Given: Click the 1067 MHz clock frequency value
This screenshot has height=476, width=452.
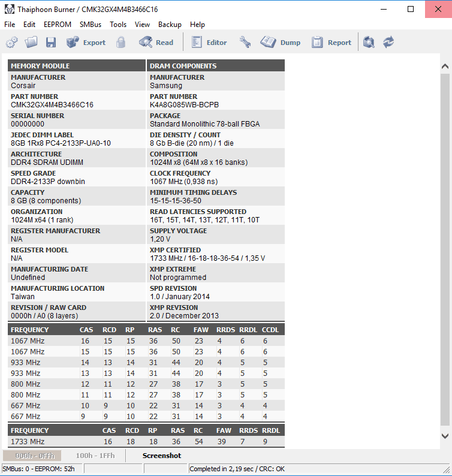Looking at the screenshot, I should pos(184,181).
